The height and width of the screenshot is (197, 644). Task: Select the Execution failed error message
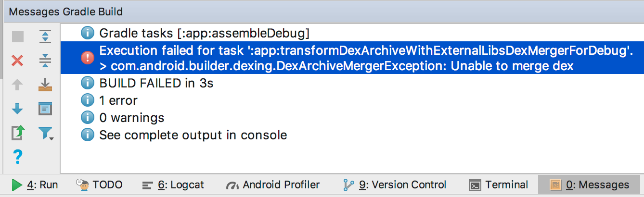[x=352, y=58]
